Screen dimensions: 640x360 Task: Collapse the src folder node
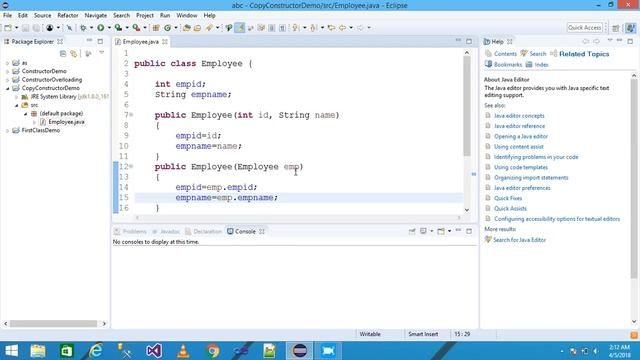coord(16,105)
